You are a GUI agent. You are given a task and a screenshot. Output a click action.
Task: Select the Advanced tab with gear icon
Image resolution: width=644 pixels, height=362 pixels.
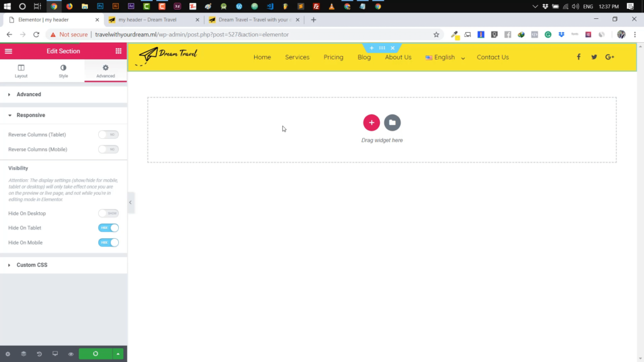[x=106, y=71]
